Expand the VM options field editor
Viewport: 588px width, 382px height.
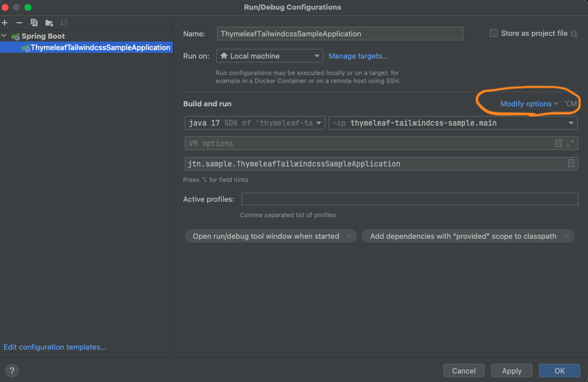(x=570, y=143)
